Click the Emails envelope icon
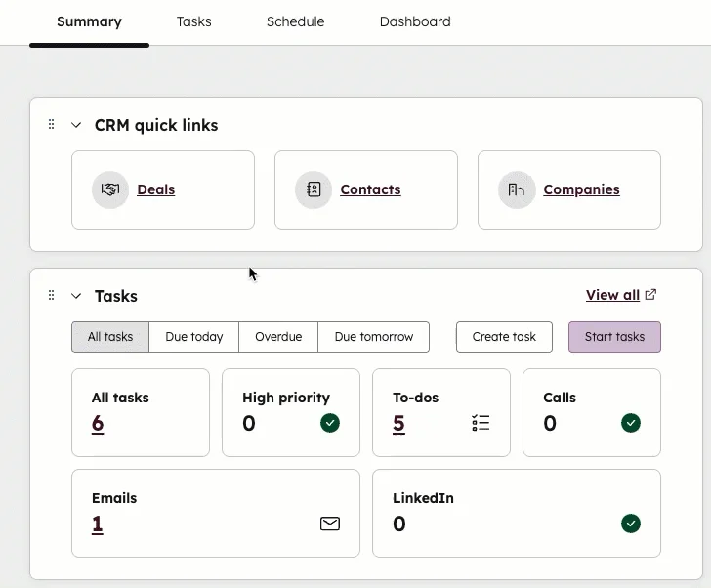This screenshot has width=711, height=588. [330, 524]
